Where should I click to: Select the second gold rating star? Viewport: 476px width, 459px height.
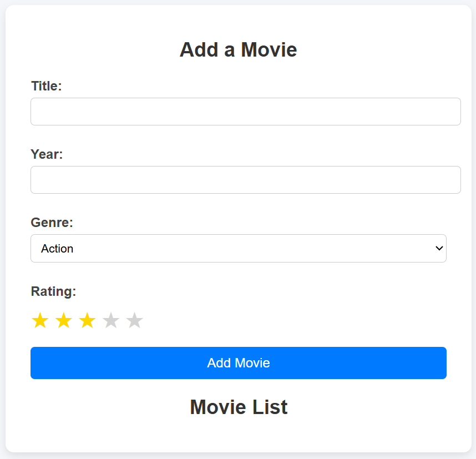(x=64, y=321)
